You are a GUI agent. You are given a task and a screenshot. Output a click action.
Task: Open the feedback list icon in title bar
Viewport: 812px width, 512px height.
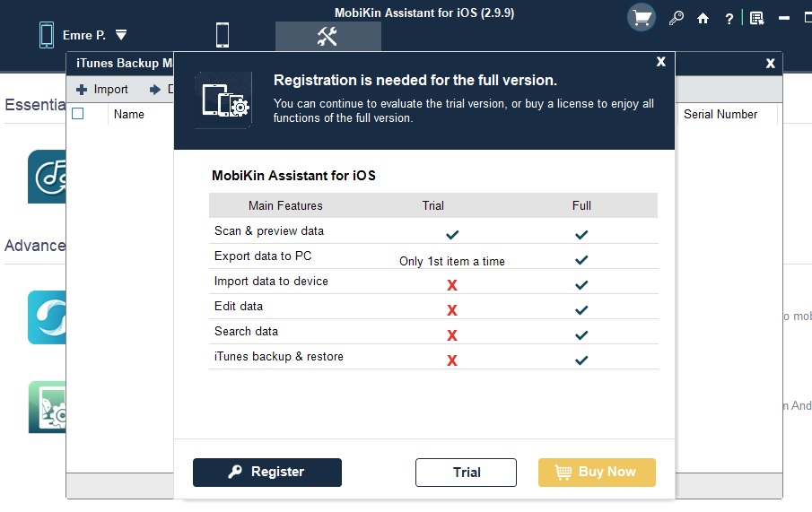tap(756, 19)
